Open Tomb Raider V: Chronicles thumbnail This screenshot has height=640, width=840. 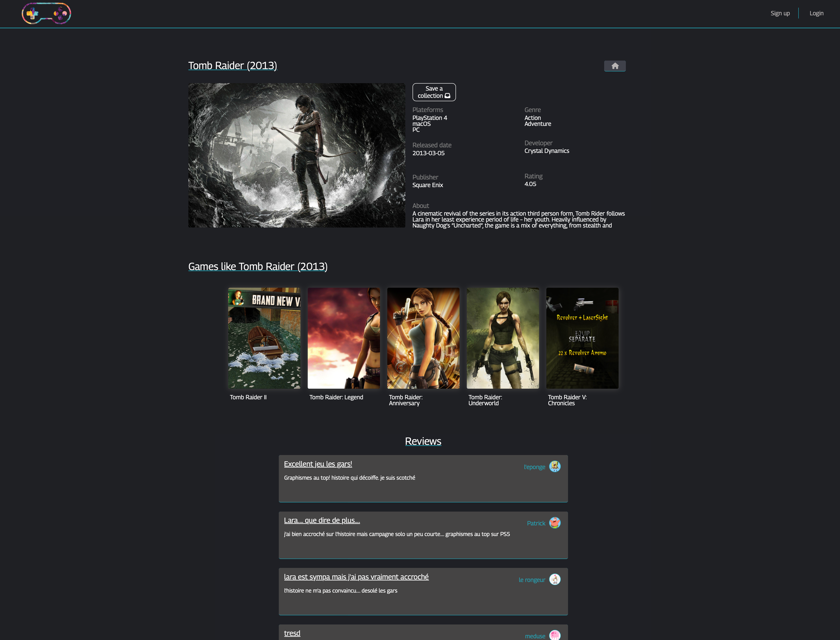pyautogui.click(x=582, y=338)
